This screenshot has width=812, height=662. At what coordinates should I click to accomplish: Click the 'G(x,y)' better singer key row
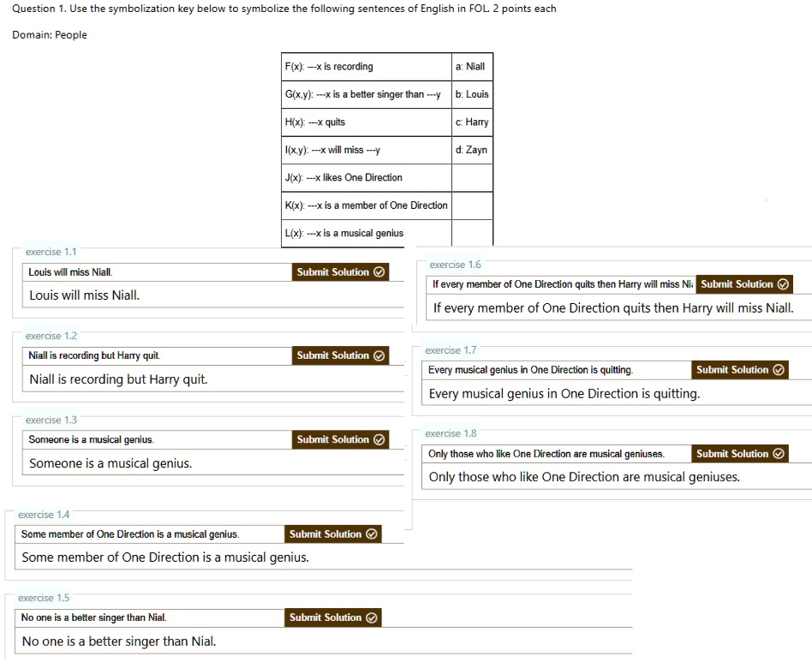pos(367,94)
